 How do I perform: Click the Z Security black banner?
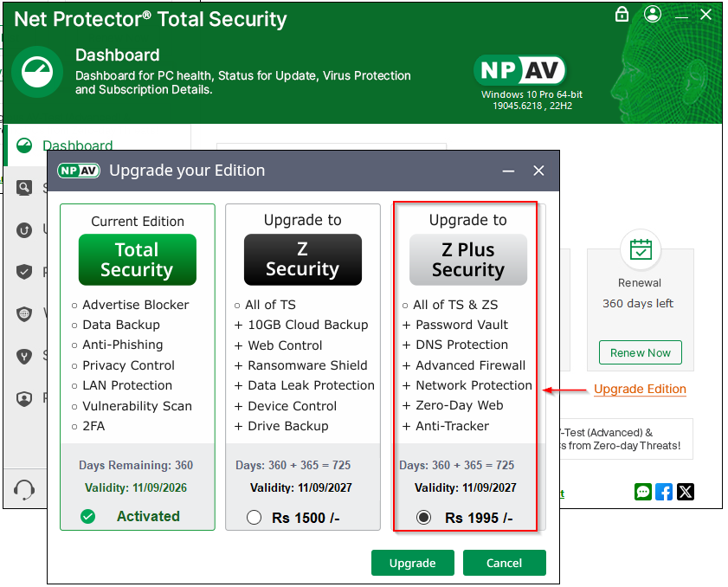pos(302,260)
